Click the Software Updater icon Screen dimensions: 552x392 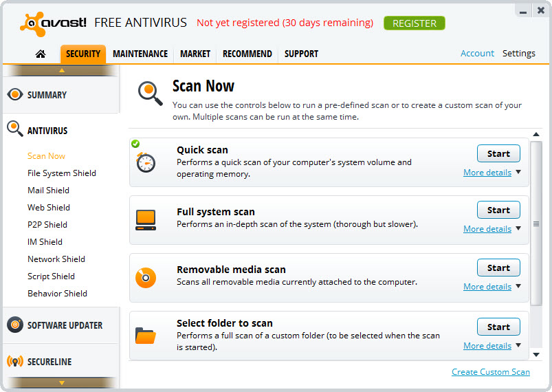coord(15,325)
